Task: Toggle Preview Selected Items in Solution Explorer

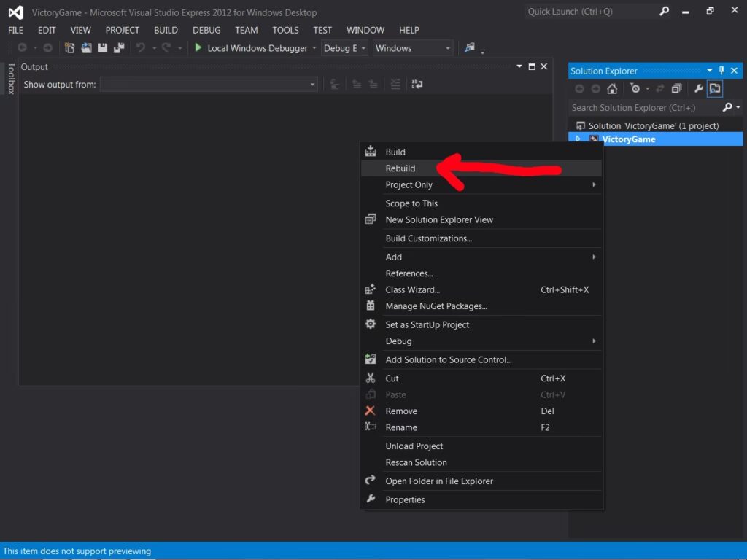Action: click(x=714, y=89)
